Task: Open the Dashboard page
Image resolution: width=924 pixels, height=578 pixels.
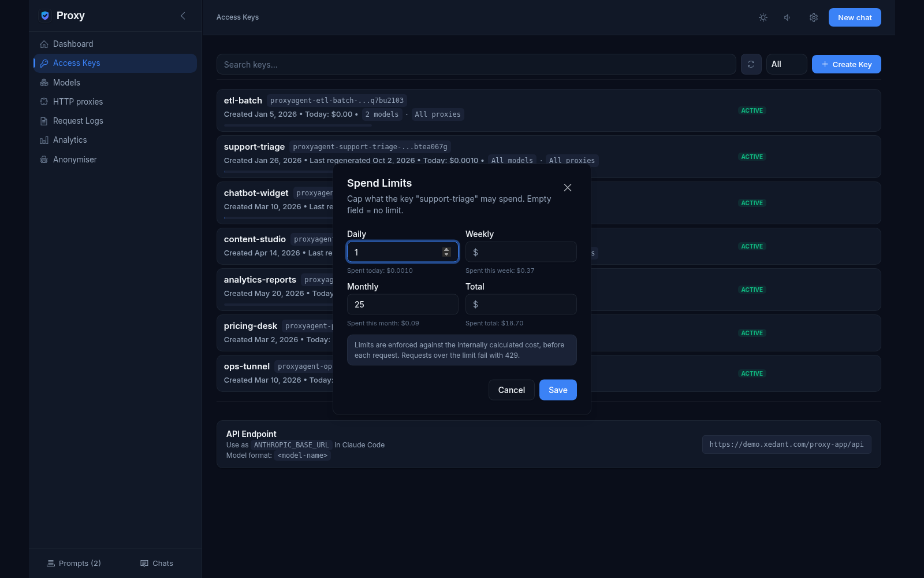Action: [x=115, y=44]
